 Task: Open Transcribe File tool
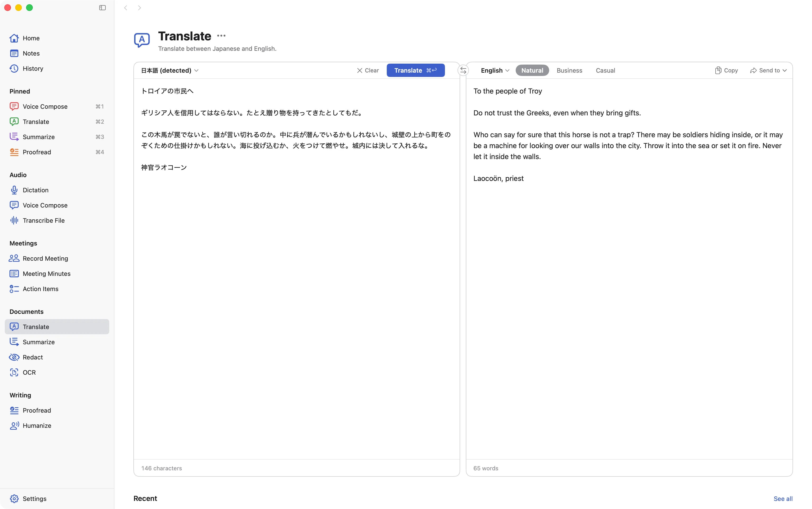(57, 220)
